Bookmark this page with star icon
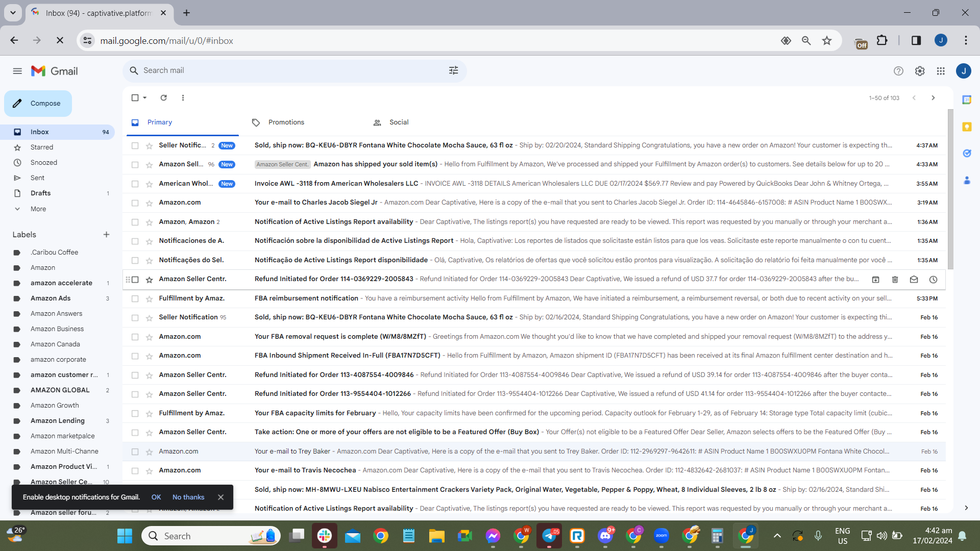The height and width of the screenshot is (551, 980). click(x=827, y=41)
